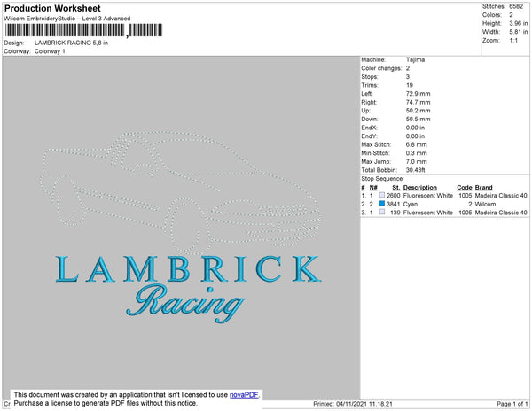Click the 'Stop Sequence:' heading
Image resolution: width=532 pixels, height=411 pixels.
(382, 179)
